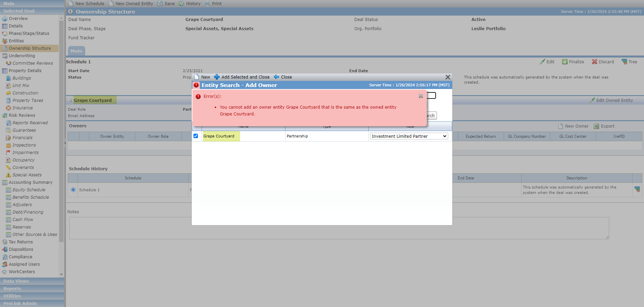
Task: Open the Insurance icon
Action: [x=8, y=108]
